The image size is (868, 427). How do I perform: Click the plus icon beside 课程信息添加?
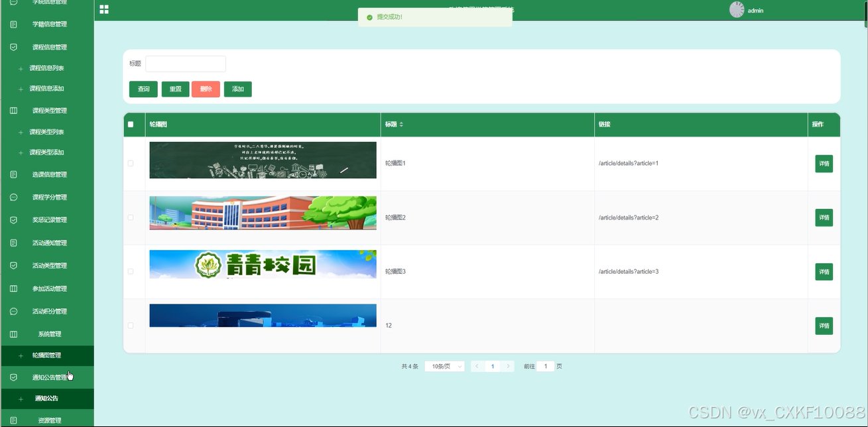click(x=21, y=89)
